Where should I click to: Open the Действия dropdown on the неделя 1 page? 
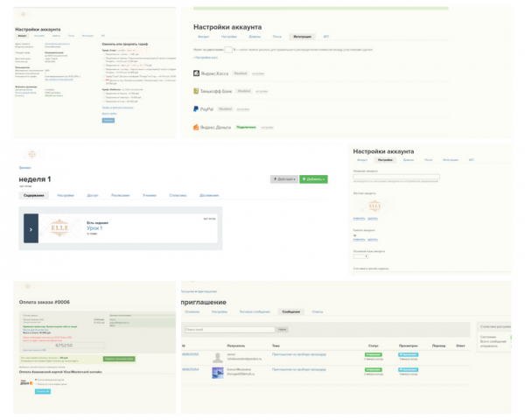click(284, 179)
